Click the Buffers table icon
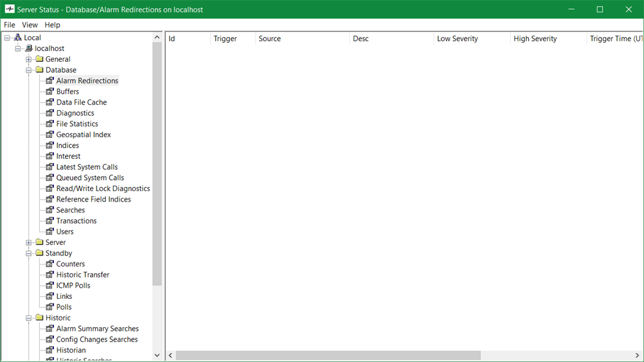Screen dimensions: 644x362 pos(50,91)
